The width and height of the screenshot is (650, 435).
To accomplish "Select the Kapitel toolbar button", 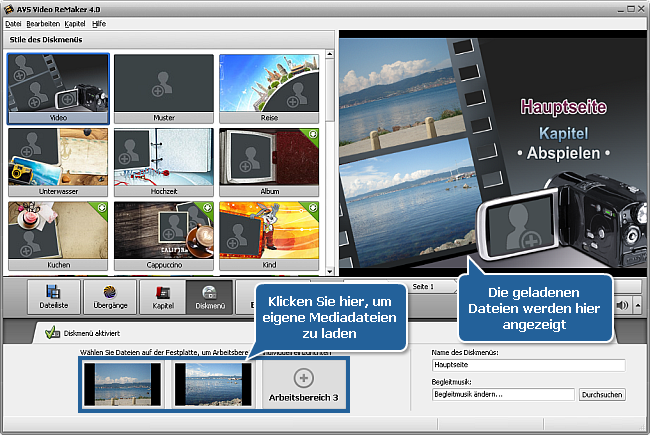I will point(162,297).
